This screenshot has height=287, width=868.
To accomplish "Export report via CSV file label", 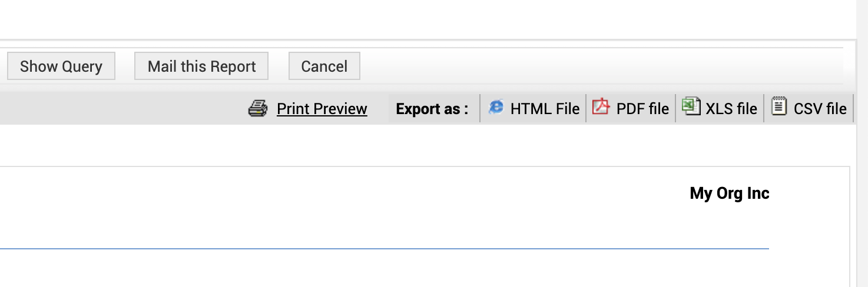I will 820,109.
